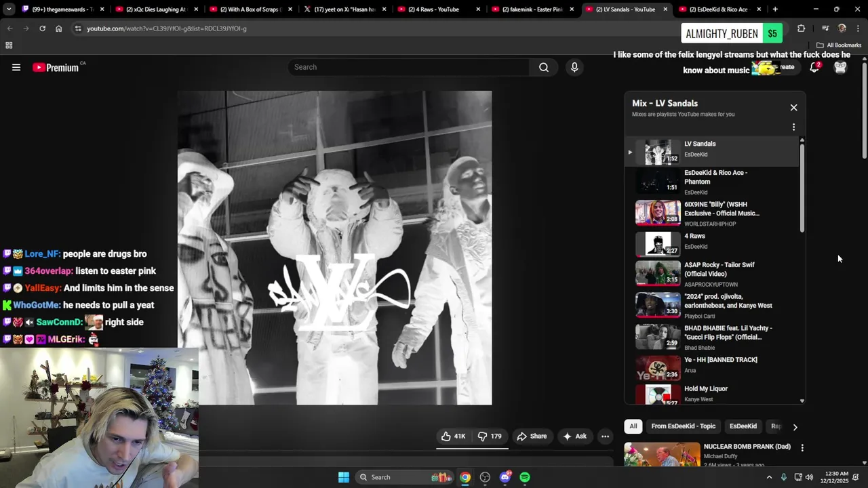Open options for NUCLEAR BOMB PRANK video

[802, 448]
